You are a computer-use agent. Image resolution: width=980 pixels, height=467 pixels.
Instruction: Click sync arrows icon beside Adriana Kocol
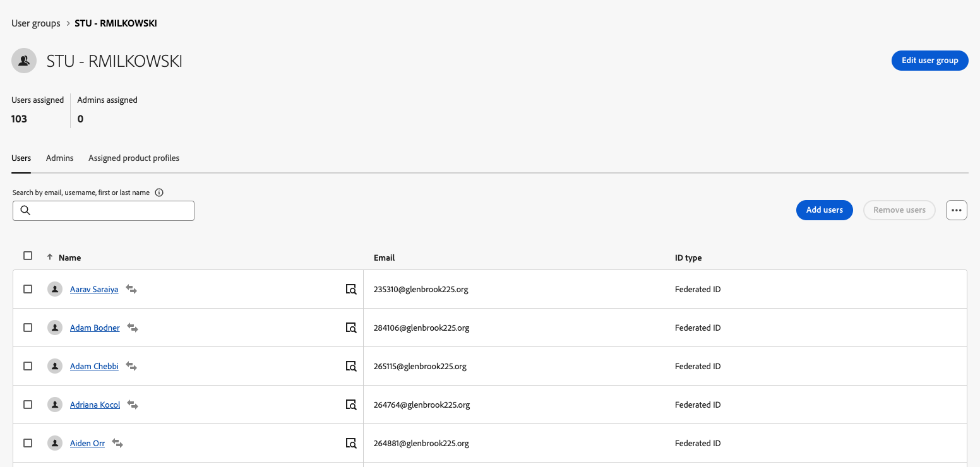click(133, 405)
